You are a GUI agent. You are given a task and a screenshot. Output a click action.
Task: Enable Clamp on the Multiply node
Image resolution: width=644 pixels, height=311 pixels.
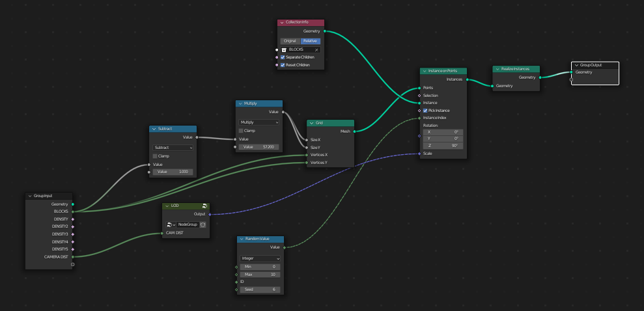pyautogui.click(x=241, y=131)
